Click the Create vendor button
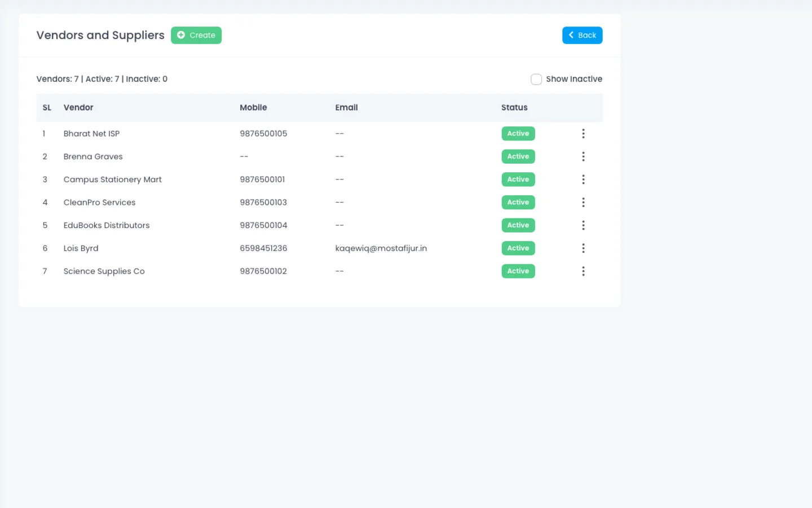Image resolution: width=812 pixels, height=508 pixels. tap(196, 35)
